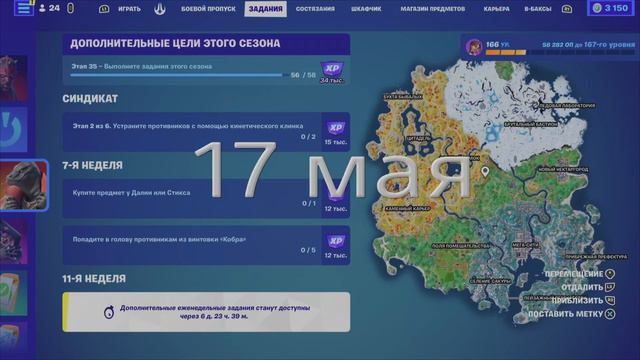The image size is (640, 360).
Task: Select quest Купите предмет у Далии или Стикса
Action: click(206, 198)
